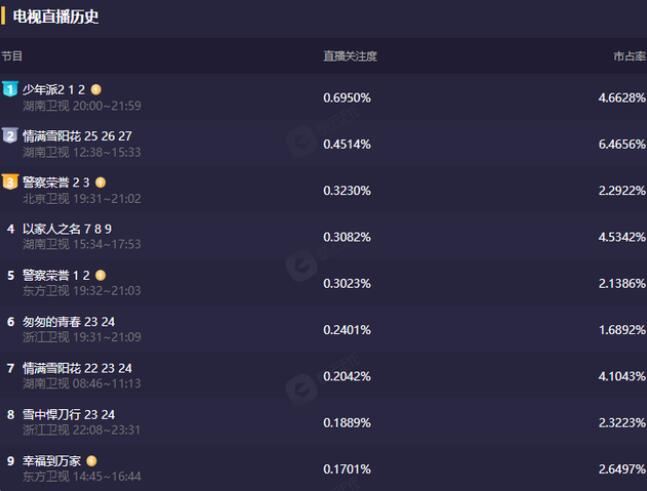Click the 6.4656% market share value
The width and height of the screenshot is (647, 491).
click(x=621, y=144)
